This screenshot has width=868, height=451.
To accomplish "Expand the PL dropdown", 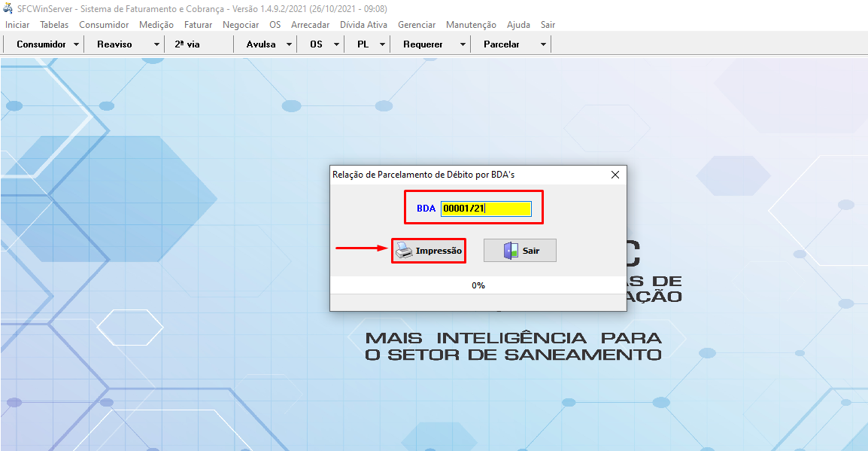I will pyautogui.click(x=381, y=44).
